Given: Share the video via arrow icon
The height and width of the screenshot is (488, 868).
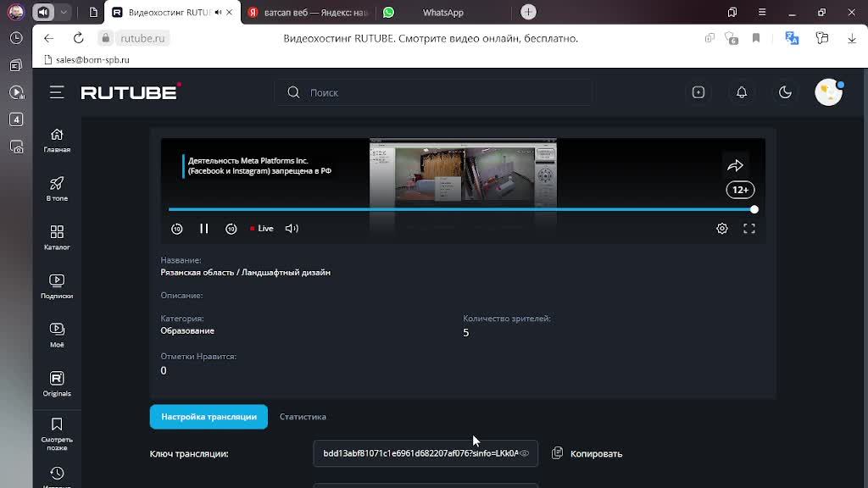Looking at the screenshot, I should coord(735,165).
